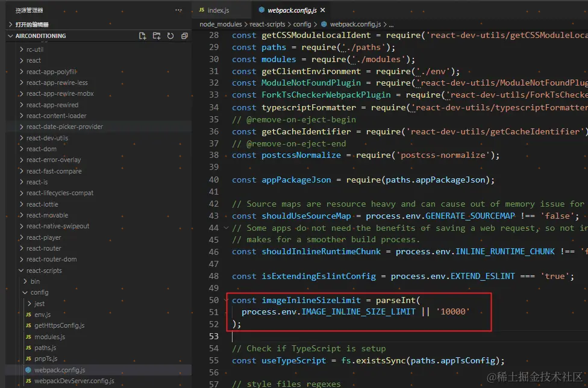Click the JS icon on index.js tab
Screen dimensions: 588x388
click(202, 10)
